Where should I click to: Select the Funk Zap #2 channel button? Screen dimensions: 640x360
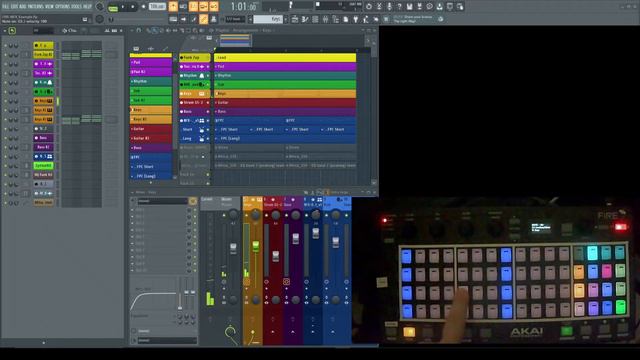click(43, 55)
